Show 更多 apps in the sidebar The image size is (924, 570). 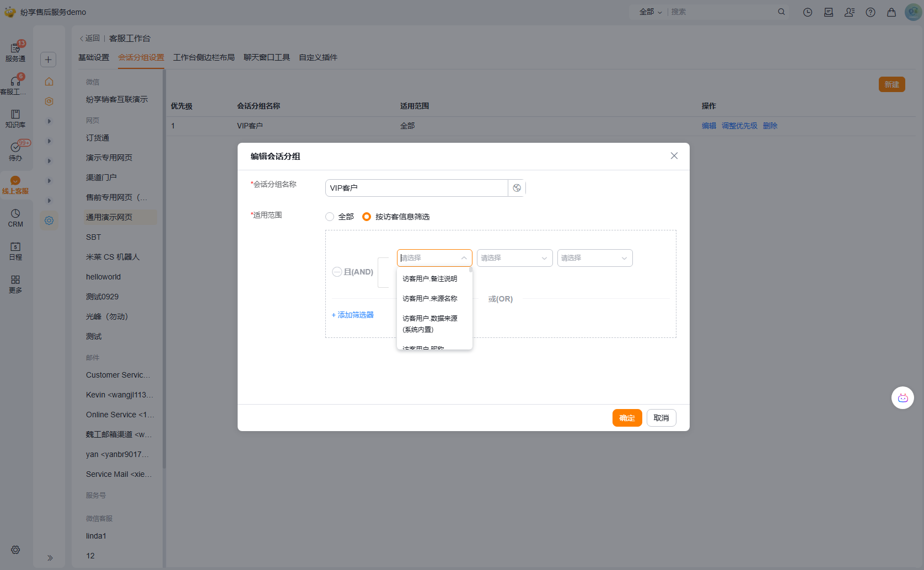click(x=15, y=284)
